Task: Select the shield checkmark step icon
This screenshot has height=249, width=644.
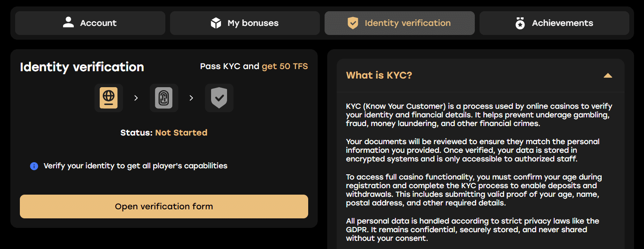Action: [x=219, y=98]
